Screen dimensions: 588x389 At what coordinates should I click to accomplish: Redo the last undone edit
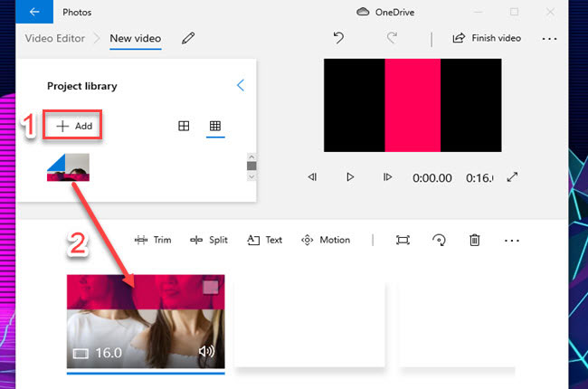coord(392,38)
